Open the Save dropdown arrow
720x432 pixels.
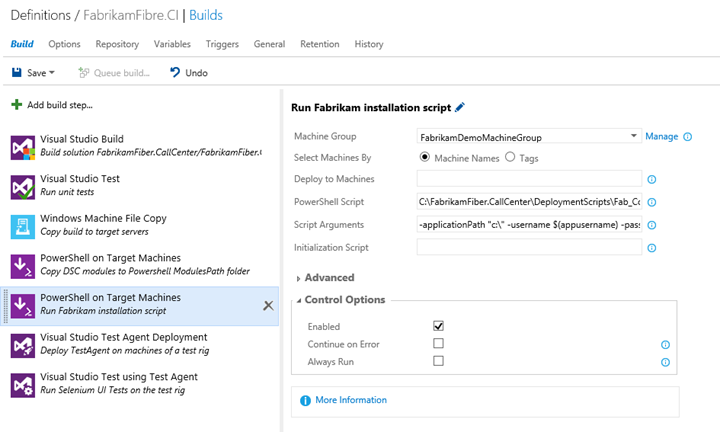52,73
